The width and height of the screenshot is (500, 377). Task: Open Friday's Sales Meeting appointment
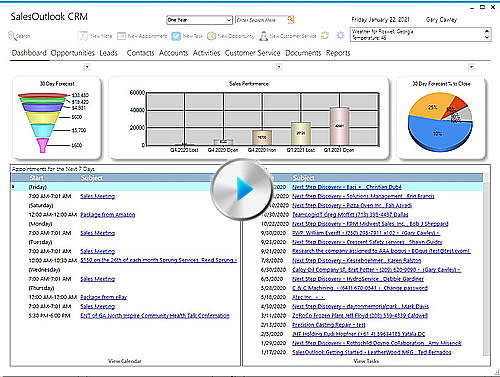(97, 196)
